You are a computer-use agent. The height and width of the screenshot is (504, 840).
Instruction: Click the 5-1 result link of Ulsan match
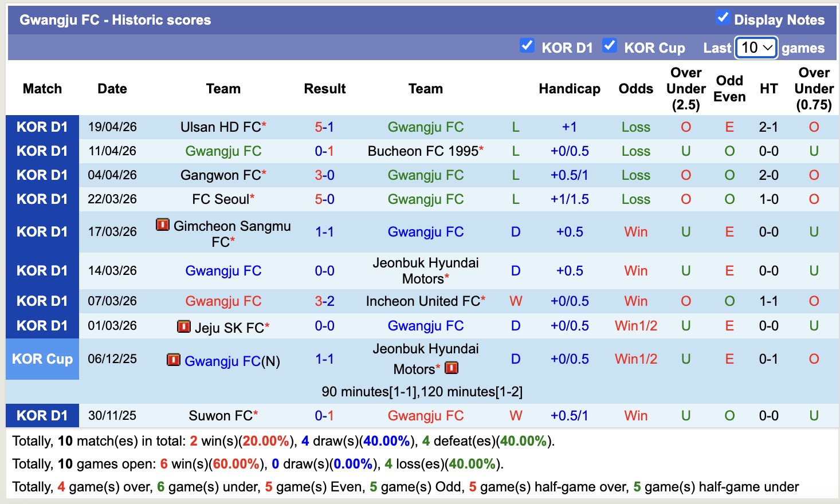pyautogui.click(x=324, y=127)
